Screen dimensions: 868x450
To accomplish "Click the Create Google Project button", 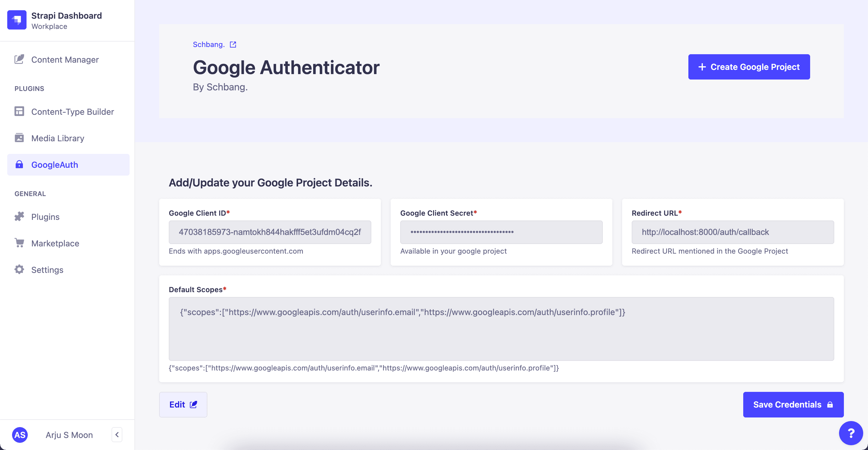I will pos(749,67).
